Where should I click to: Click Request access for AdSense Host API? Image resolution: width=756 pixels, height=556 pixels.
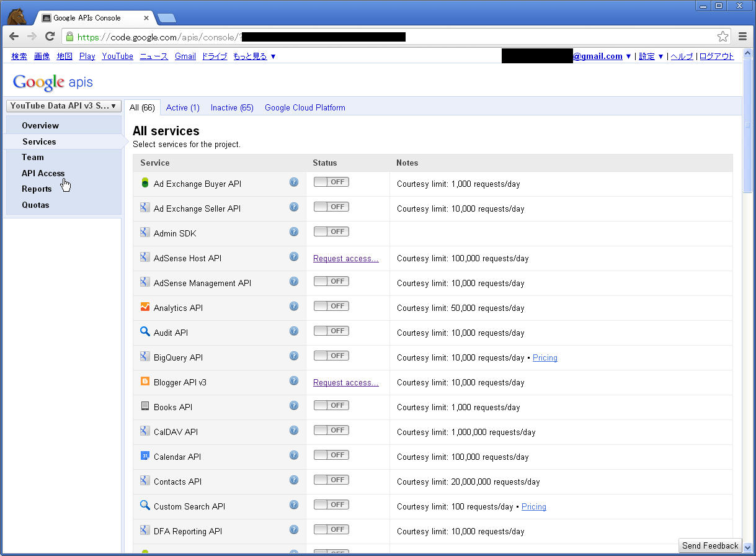[x=346, y=258]
